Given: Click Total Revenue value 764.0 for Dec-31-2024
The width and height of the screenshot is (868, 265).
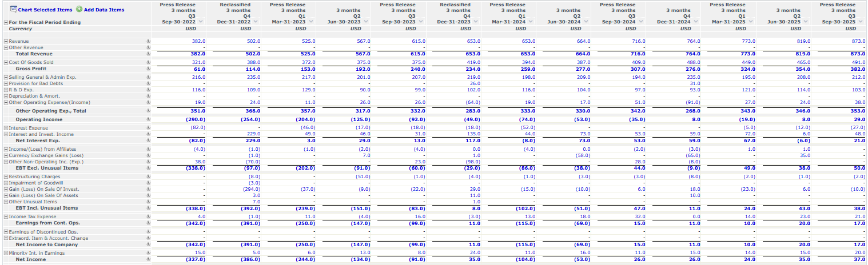Looking at the screenshot, I should (694, 54).
